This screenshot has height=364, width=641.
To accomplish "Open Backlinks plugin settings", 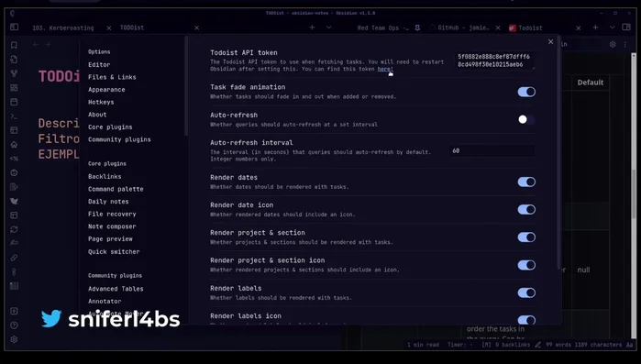I will [105, 176].
